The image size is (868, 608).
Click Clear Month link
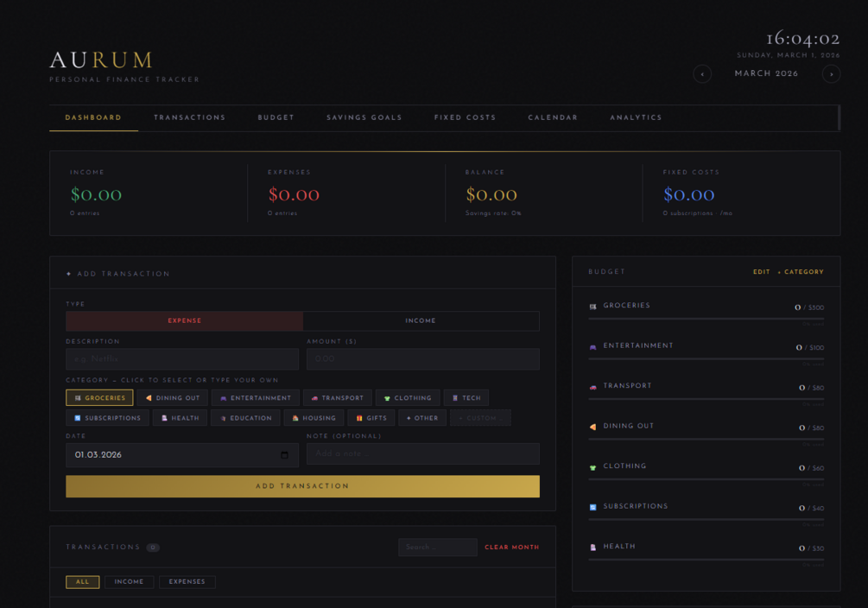click(x=511, y=547)
